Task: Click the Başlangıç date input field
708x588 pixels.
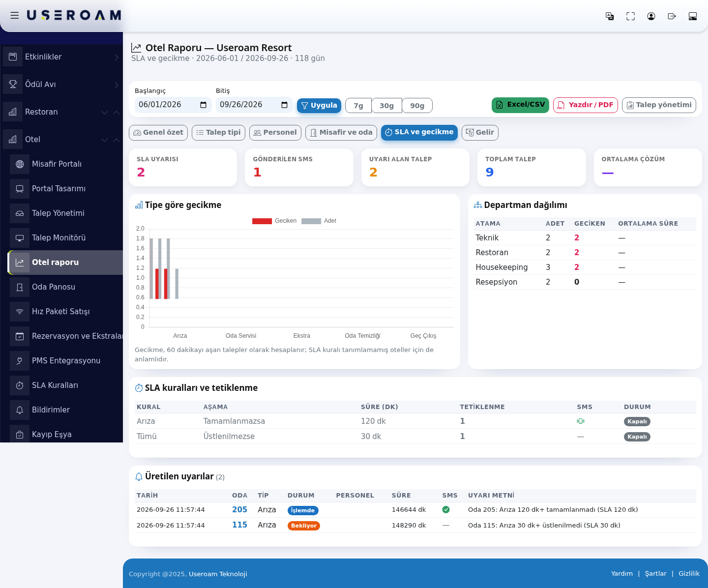Action: tap(173, 105)
